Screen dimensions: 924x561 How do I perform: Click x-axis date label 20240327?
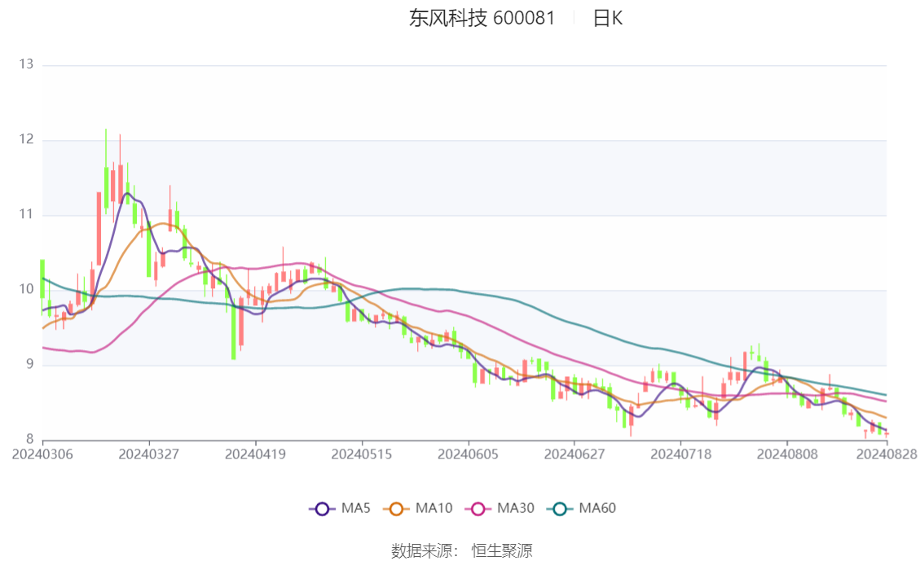[x=148, y=454]
